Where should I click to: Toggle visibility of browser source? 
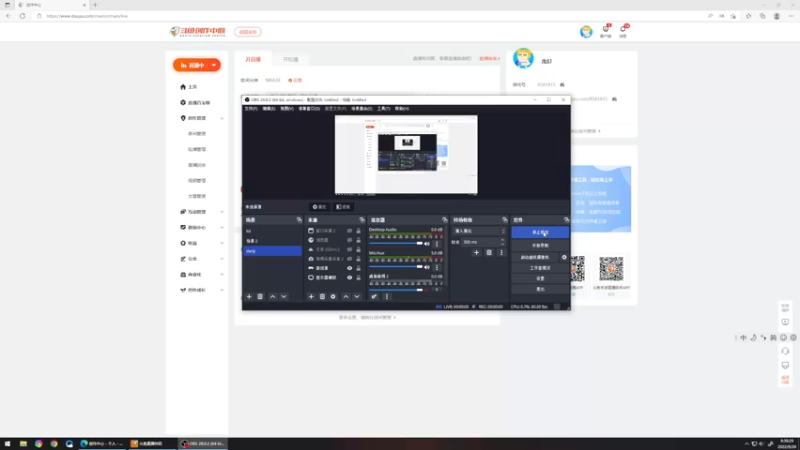349,240
